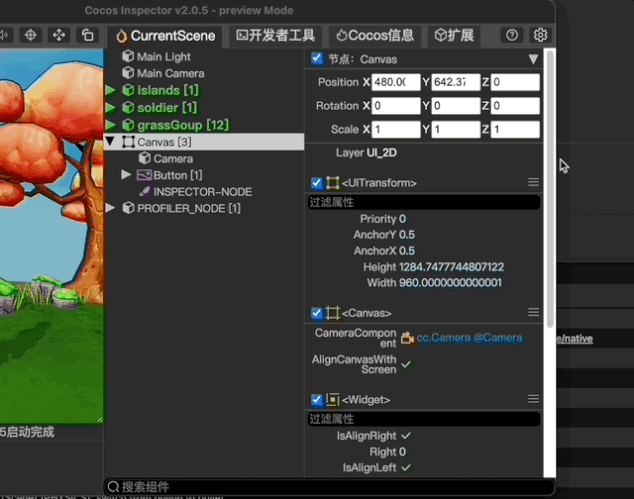Toggle the Canvas node active checkbox
The width and height of the screenshot is (634, 499).
tap(317, 59)
